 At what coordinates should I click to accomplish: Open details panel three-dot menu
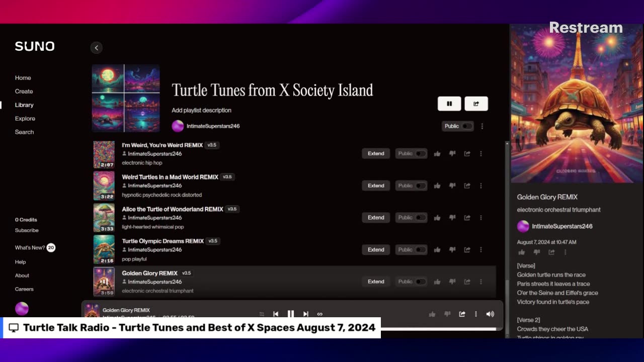click(566, 252)
